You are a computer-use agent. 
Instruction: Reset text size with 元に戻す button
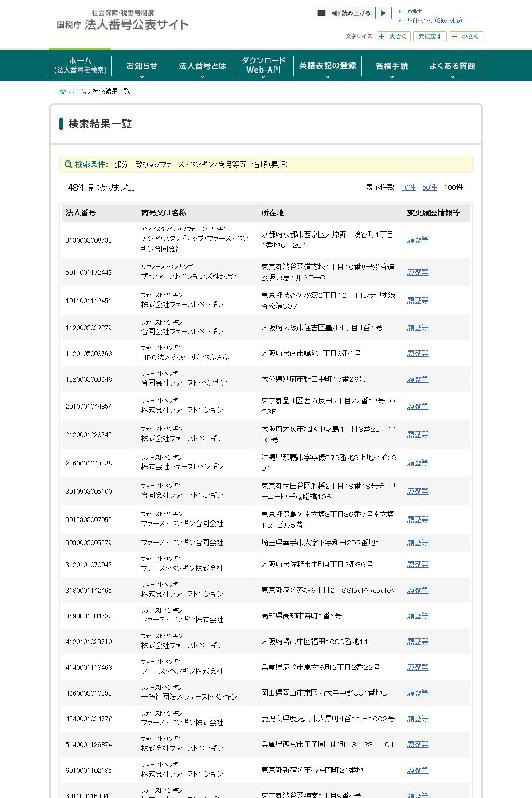coord(430,36)
